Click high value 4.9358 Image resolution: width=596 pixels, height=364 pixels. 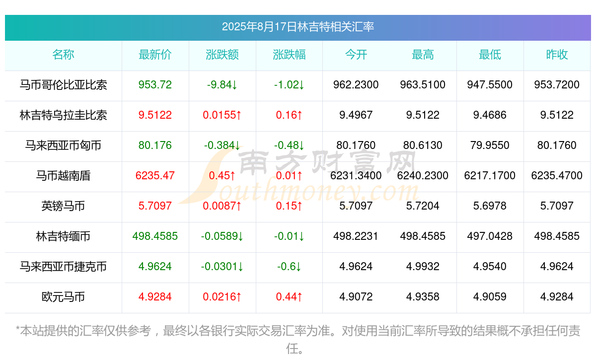(423, 297)
